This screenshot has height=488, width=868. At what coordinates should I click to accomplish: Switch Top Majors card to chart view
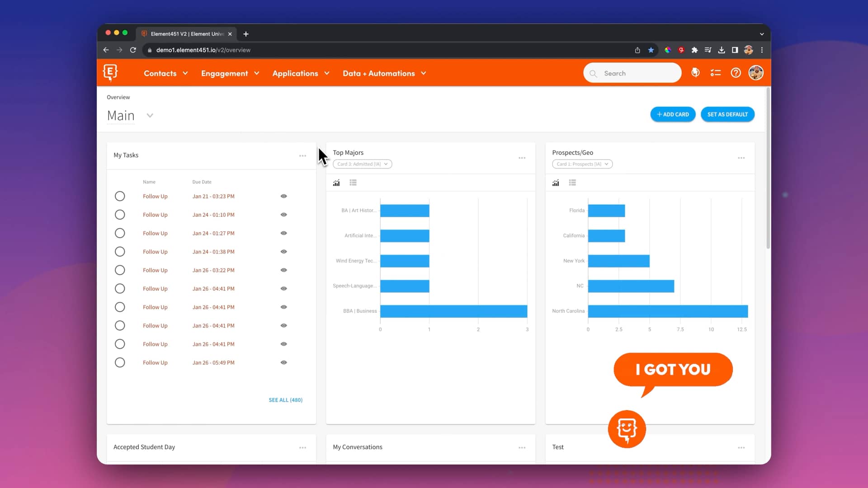(x=336, y=183)
